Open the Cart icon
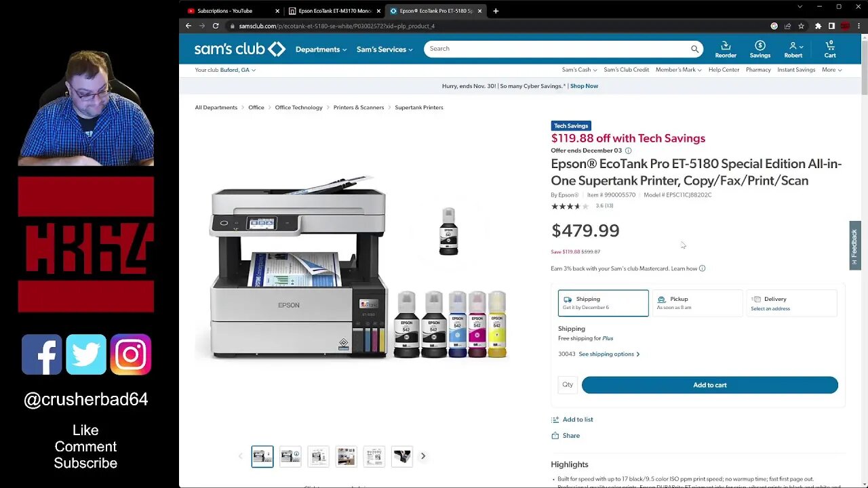The image size is (868, 488). [x=830, y=49]
